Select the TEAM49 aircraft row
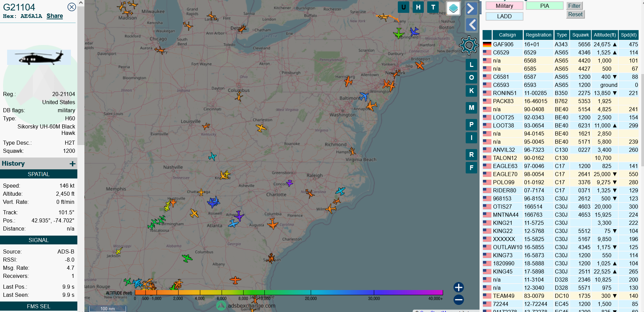 tap(561, 296)
